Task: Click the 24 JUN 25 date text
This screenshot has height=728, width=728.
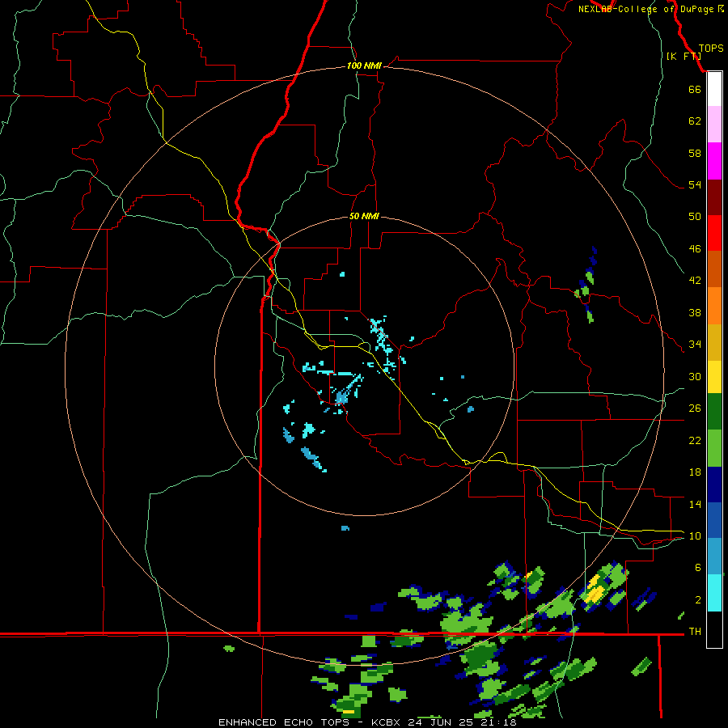Action: pyautogui.click(x=441, y=722)
